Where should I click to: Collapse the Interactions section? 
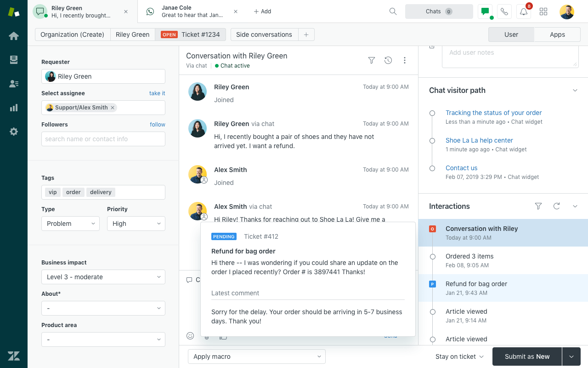(575, 206)
